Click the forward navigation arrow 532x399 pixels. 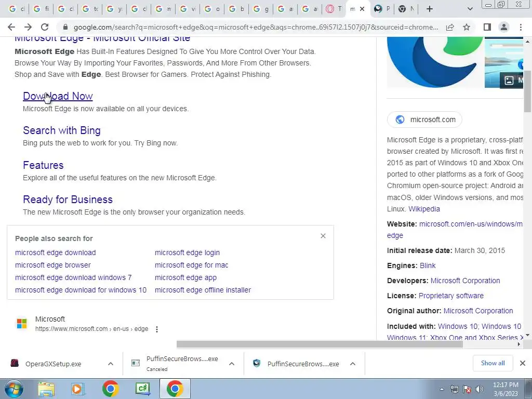28,27
